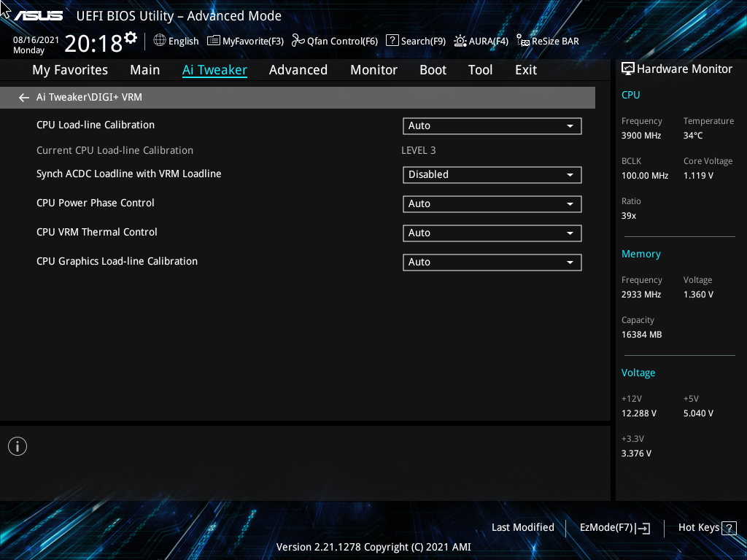Click the 12.288 V reading
Screen dimensions: 747x560
[638, 413]
